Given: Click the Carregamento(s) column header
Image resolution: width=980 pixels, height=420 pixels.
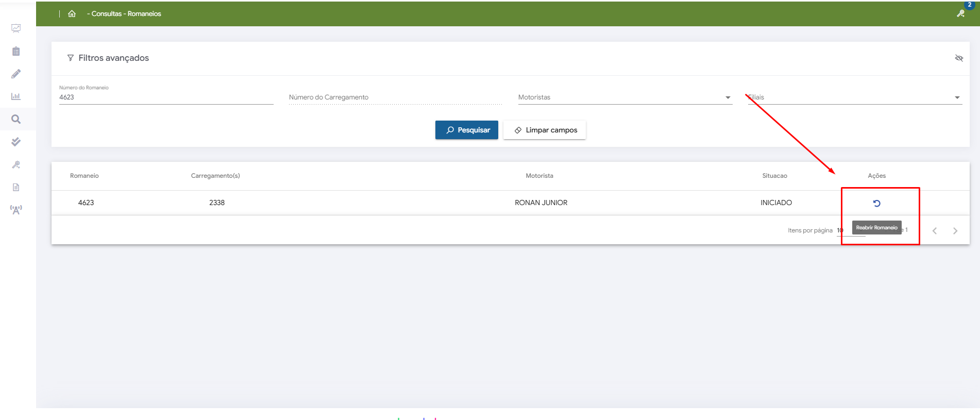Looking at the screenshot, I should click(215, 176).
